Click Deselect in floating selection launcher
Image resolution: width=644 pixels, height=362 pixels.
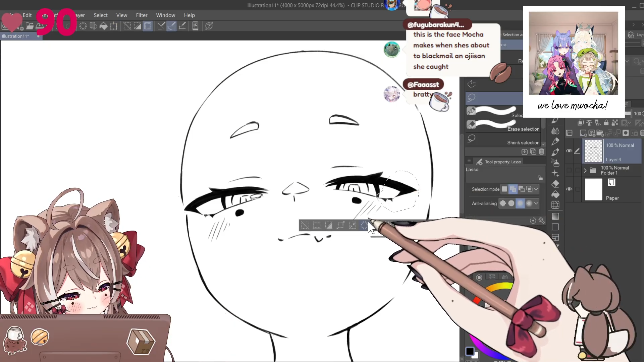305,225
